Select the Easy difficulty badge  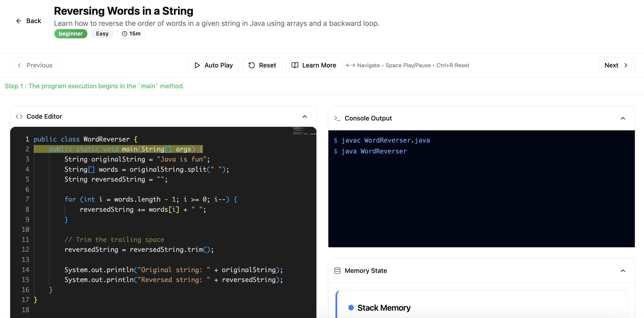[102, 33]
